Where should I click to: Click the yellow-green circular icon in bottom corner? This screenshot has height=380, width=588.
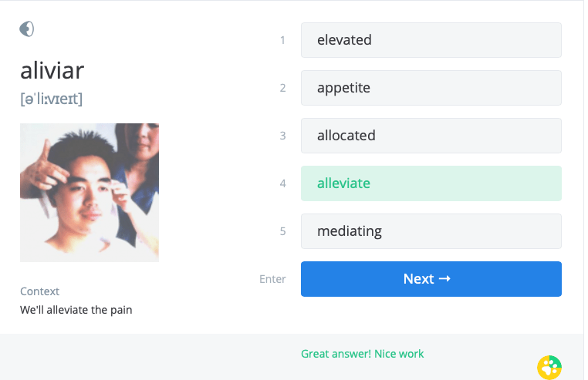(x=549, y=367)
